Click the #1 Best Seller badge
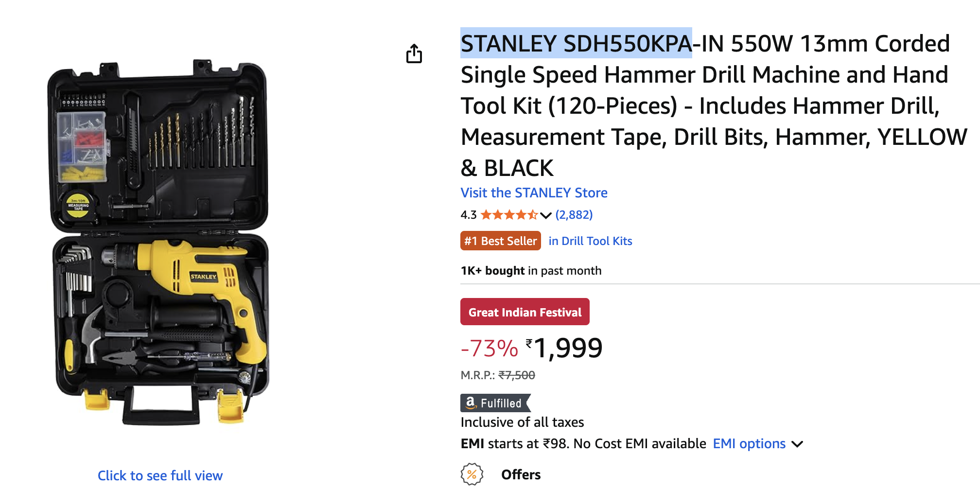 [x=500, y=241]
